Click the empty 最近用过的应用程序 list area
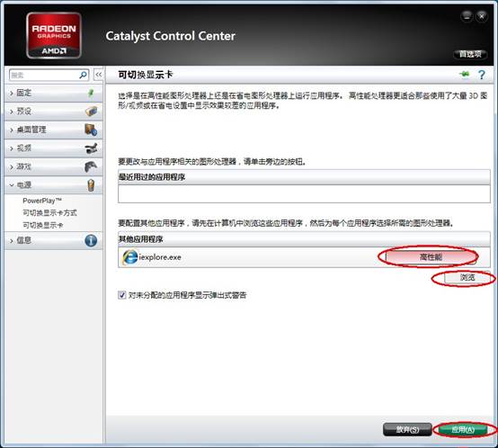 [304, 193]
